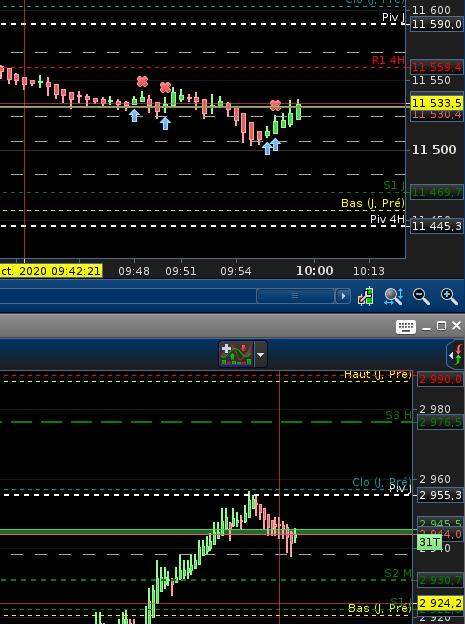
Task: Minimize the lower chart window
Action: click(426, 328)
